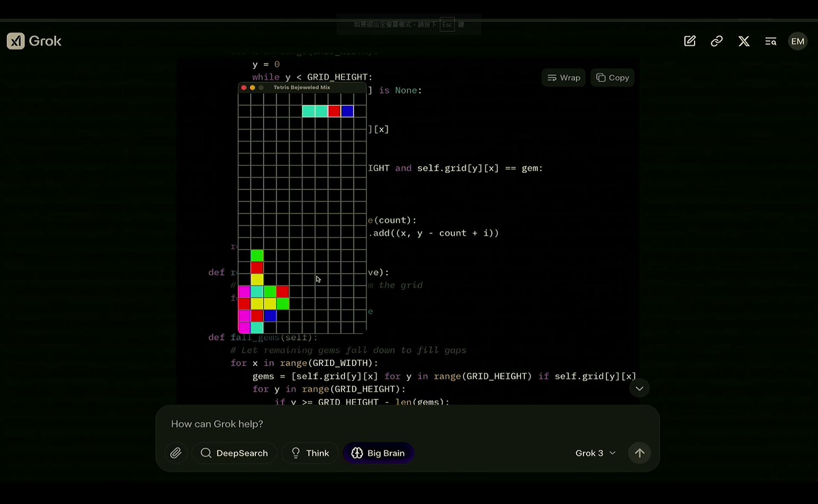Open the EM profile avatar

point(798,41)
